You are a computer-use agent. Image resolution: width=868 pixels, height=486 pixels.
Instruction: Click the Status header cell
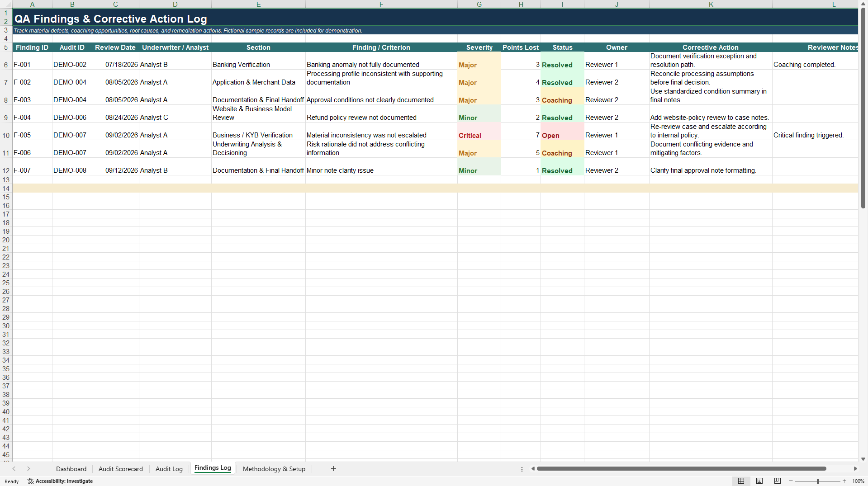pos(562,47)
